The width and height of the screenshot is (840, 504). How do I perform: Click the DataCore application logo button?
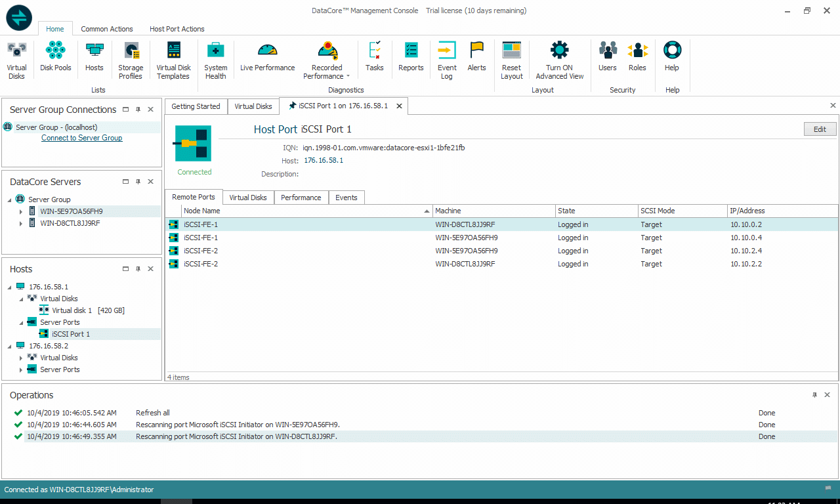19,17
